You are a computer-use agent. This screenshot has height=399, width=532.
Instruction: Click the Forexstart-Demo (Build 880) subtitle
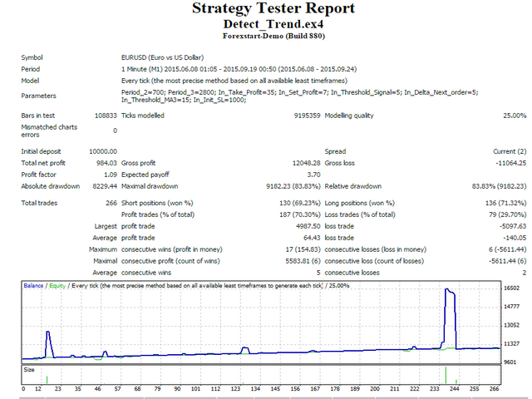tap(273, 36)
